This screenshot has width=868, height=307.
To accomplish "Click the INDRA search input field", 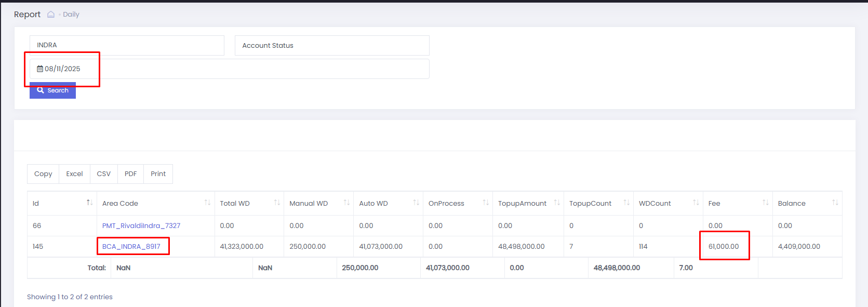I will pyautogui.click(x=127, y=45).
